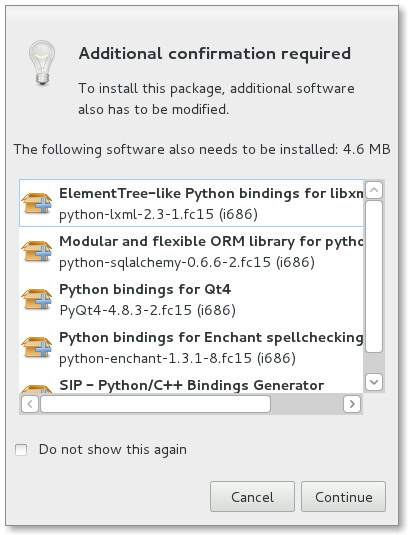The width and height of the screenshot is (408, 535).
Task: Continue with the installation
Action: (x=344, y=497)
